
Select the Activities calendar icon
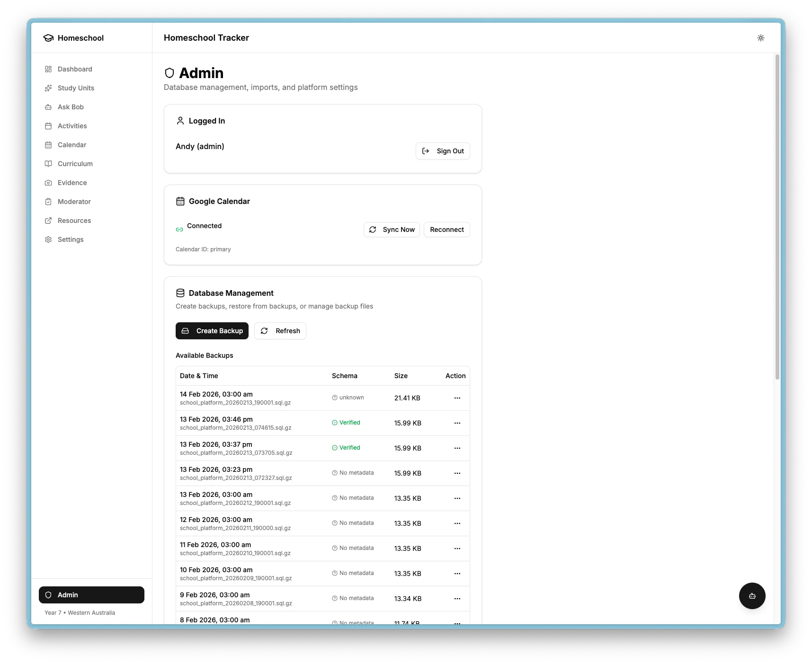[48, 126]
